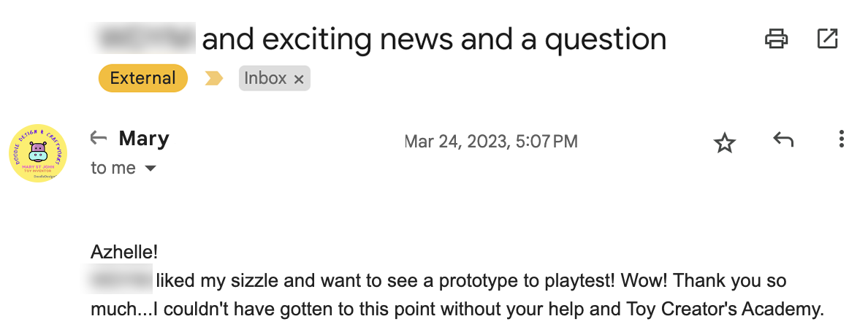This screenshot has width=868, height=327.
Task: Print this email conversation
Action: [x=776, y=38]
